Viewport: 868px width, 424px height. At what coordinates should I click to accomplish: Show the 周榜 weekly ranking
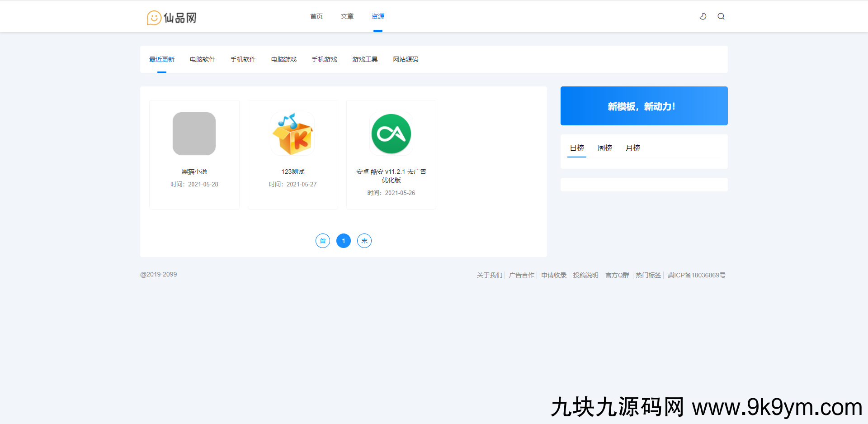click(604, 148)
